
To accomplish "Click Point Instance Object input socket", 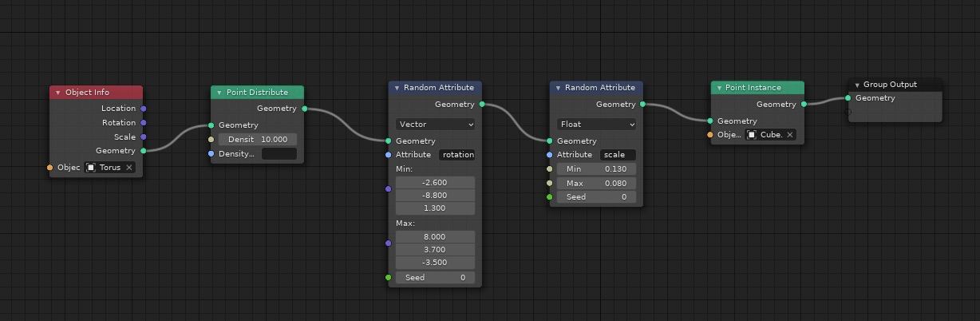I will click(x=710, y=135).
